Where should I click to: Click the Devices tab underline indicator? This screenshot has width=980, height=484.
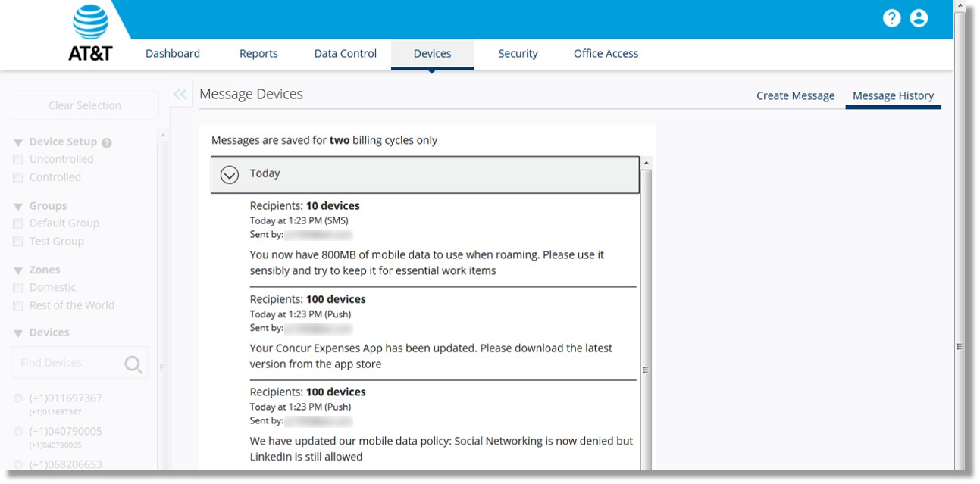[432, 67]
